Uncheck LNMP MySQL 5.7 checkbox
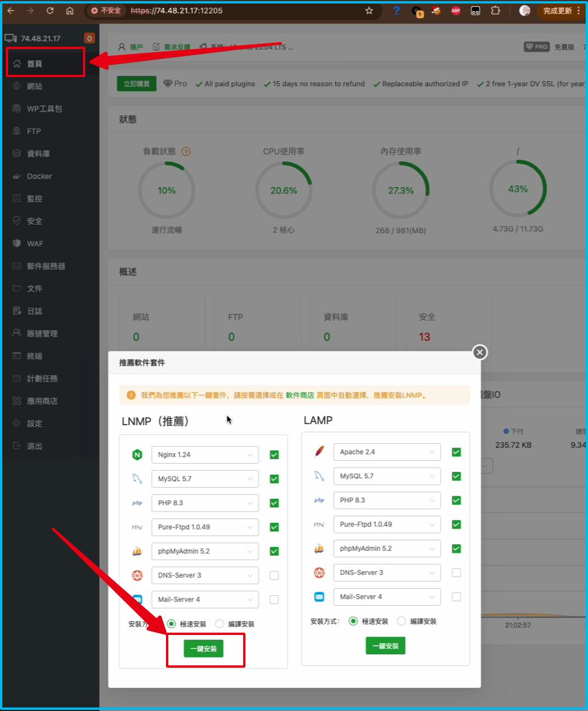This screenshot has height=711, width=588. [x=274, y=479]
